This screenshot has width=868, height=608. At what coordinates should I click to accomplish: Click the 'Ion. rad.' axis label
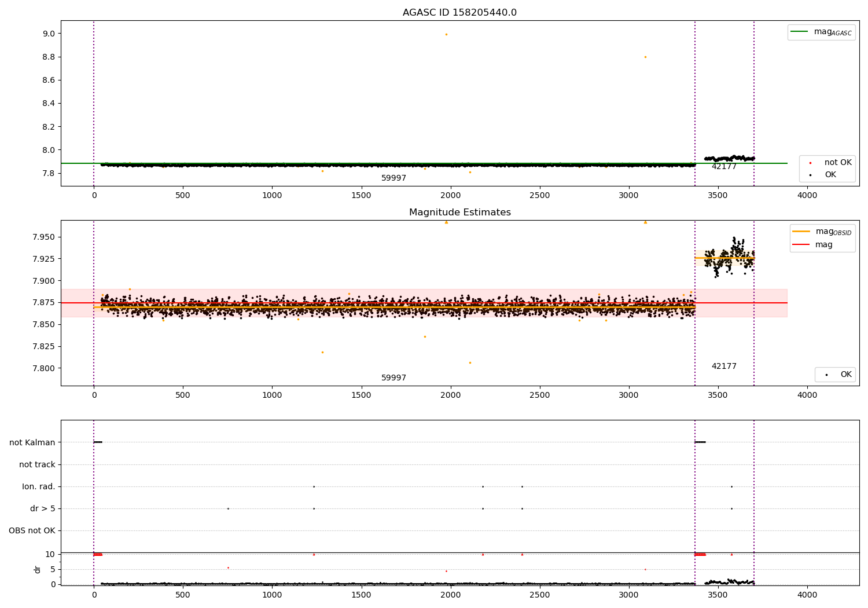coord(39,486)
